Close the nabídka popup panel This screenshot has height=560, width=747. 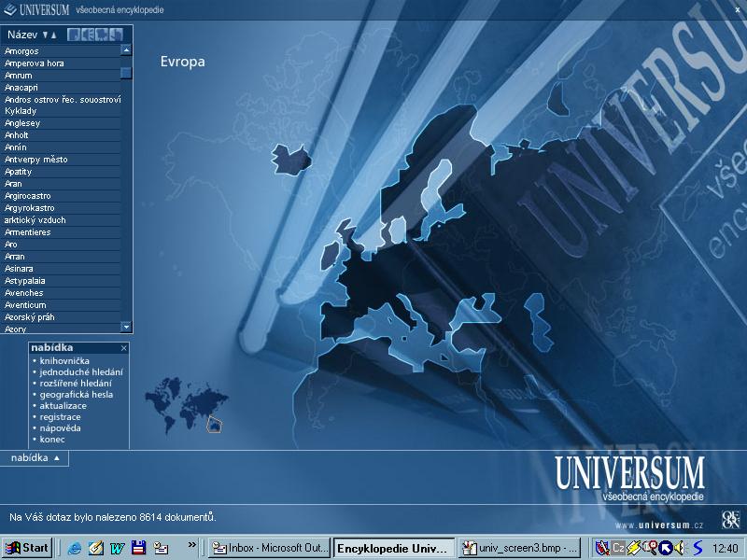point(124,348)
